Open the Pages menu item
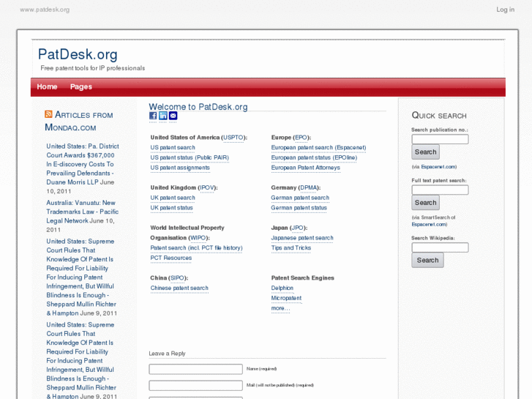The width and height of the screenshot is (532, 399). coord(81,86)
